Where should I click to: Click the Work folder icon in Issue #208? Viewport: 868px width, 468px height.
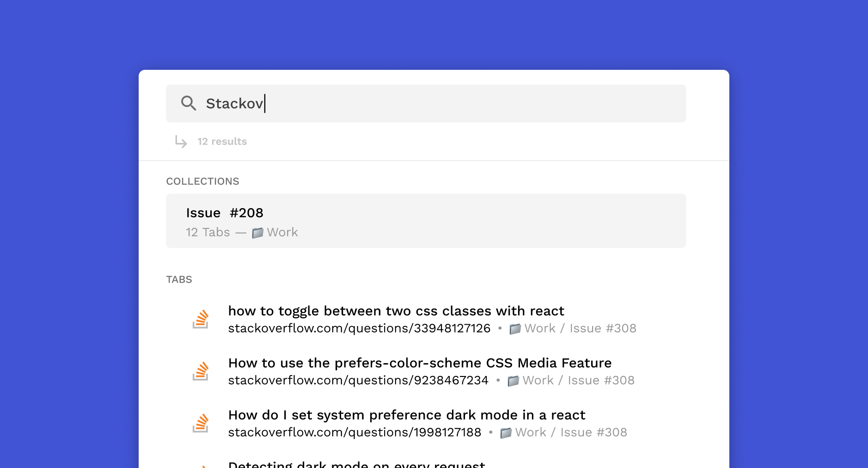(257, 232)
